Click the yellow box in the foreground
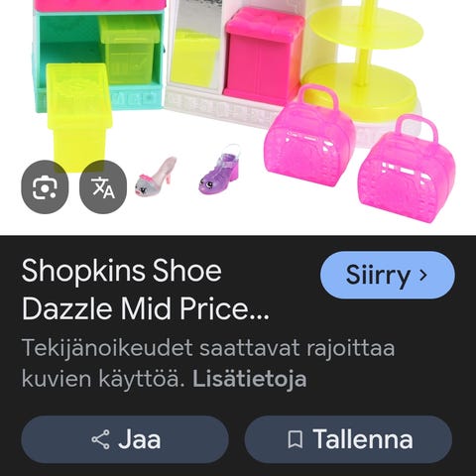 click(x=78, y=118)
